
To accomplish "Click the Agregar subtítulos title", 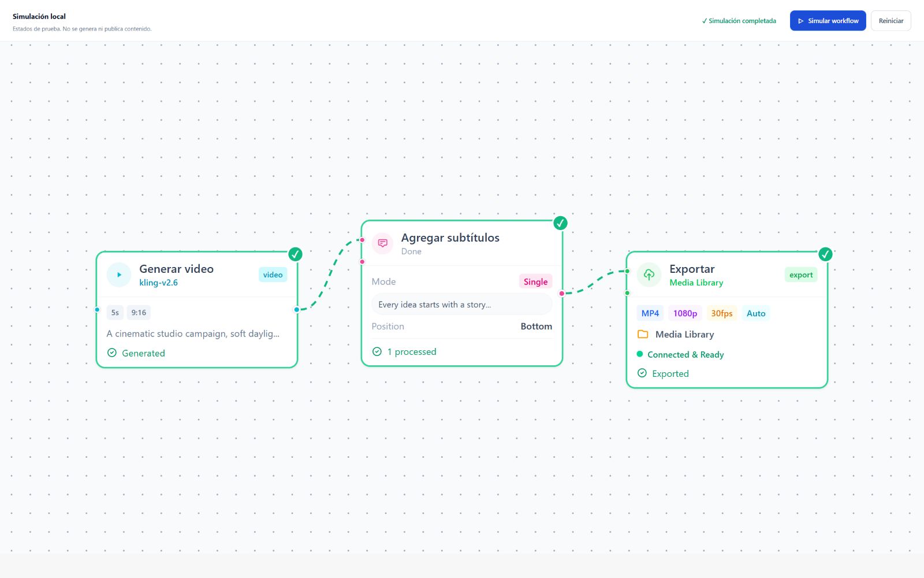I will coord(450,238).
